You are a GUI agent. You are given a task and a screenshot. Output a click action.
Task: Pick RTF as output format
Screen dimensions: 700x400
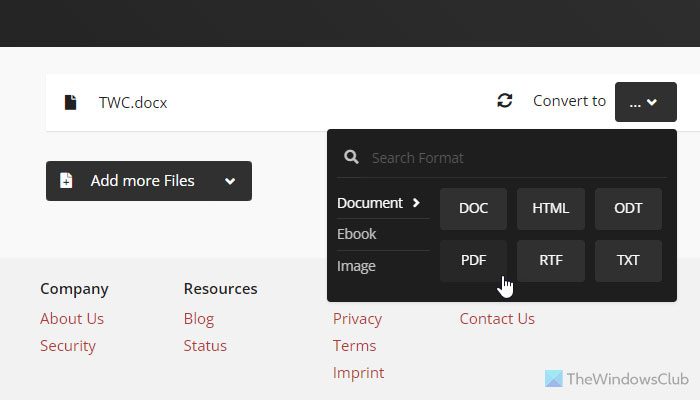click(x=551, y=260)
